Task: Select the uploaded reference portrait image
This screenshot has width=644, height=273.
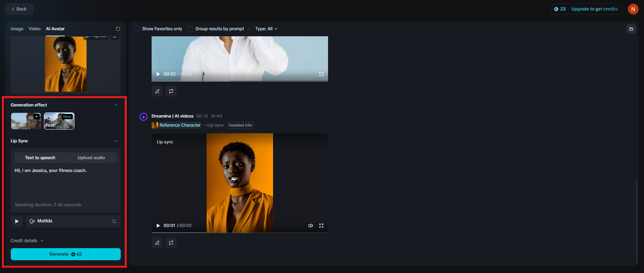Action: pos(66,64)
